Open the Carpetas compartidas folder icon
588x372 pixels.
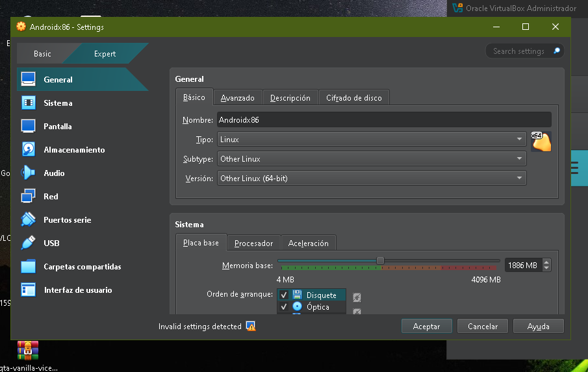(x=28, y=266)
